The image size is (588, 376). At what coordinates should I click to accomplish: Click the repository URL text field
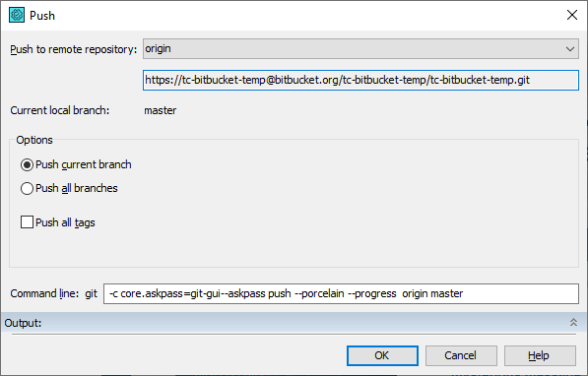tap(360, 80)
